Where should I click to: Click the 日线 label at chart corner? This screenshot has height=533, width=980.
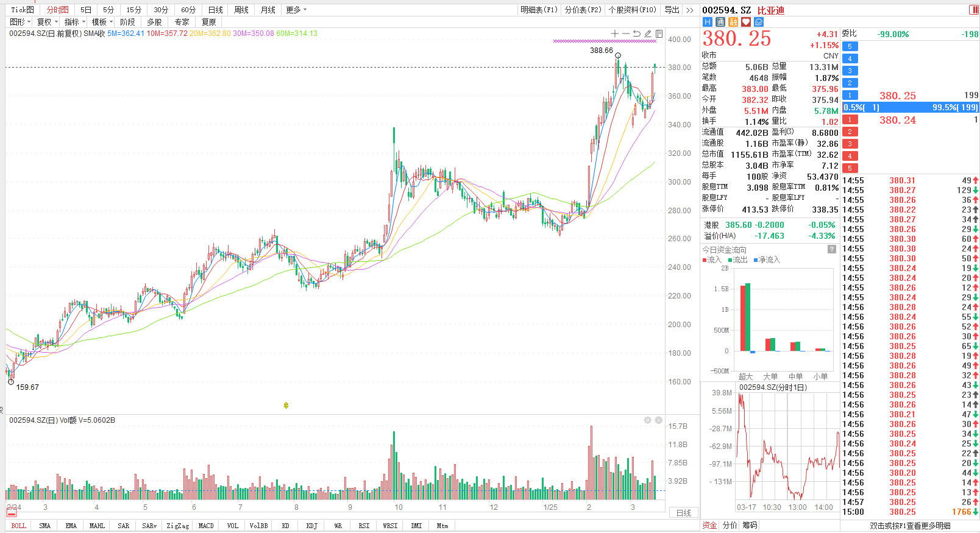pos(684,513)
